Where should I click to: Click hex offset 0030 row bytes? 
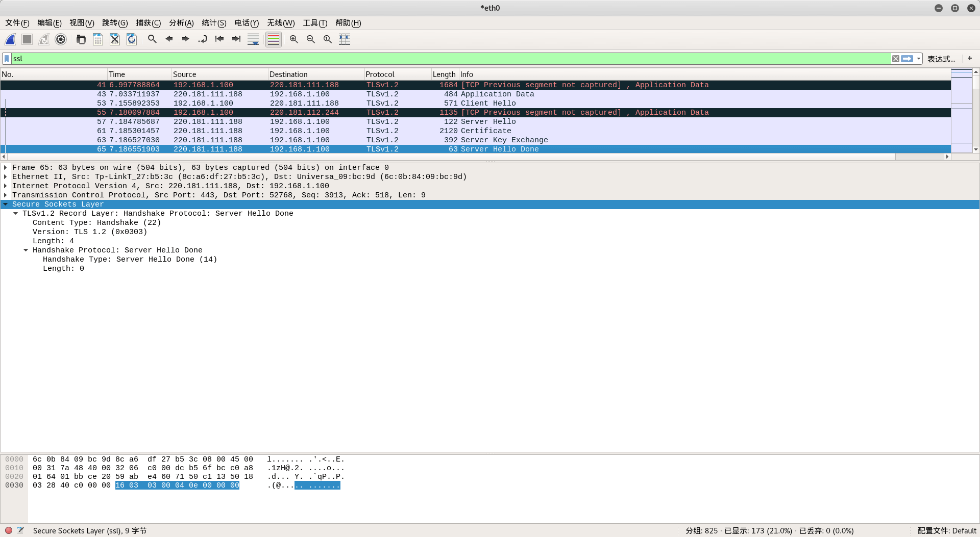coord(136,485)
